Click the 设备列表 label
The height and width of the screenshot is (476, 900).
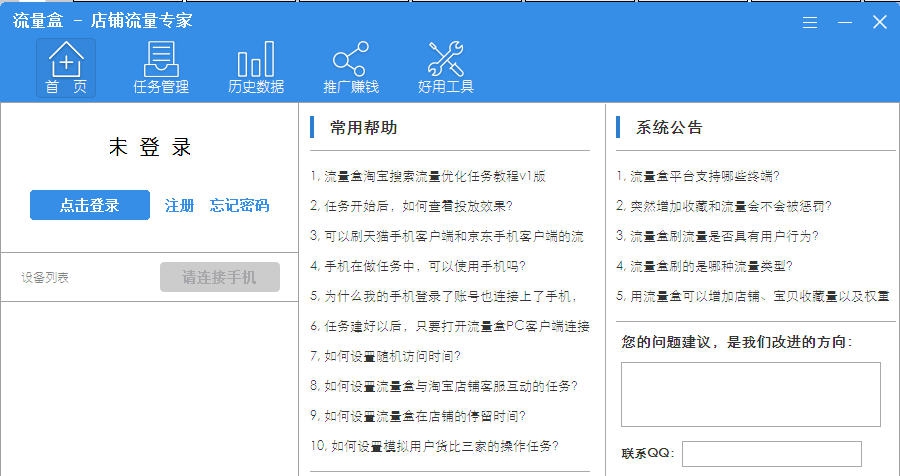click(x=45, y=278)
